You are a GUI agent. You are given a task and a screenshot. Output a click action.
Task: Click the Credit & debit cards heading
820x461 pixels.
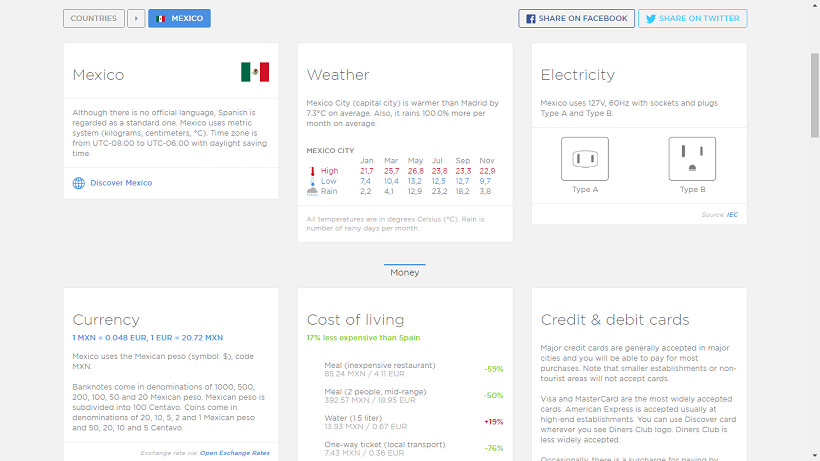[x=614, y=320]
